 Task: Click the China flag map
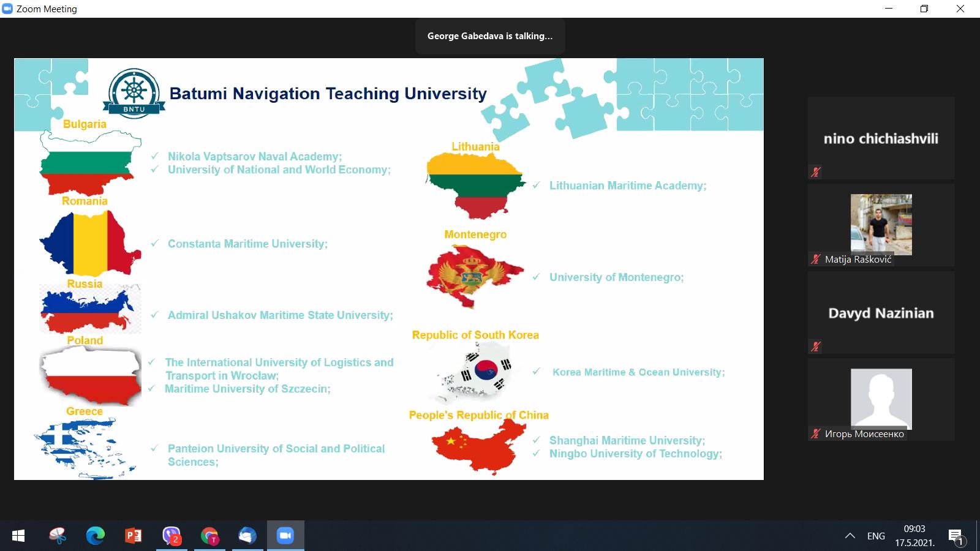pyautogui.click(x=478, y=446)
